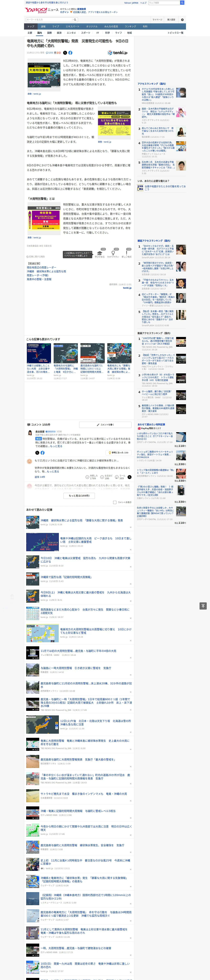Click 記事に関する報告 report icon link
Image resolution: width=210 pixels, height=980 pixels.
[x=36, y=257]
